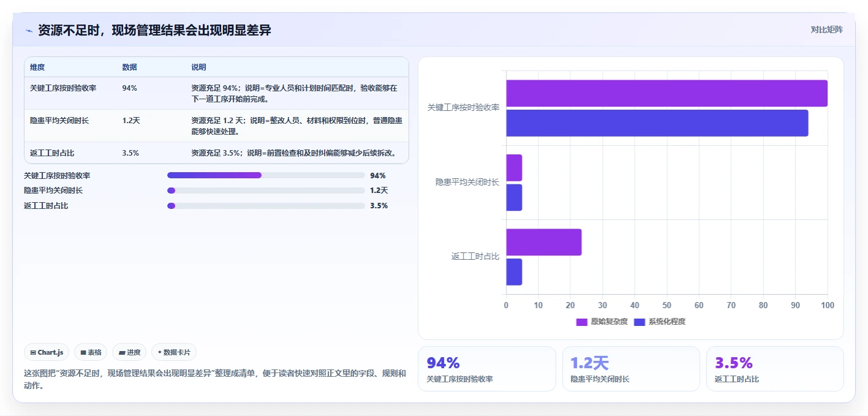Click the purple 原始复杂度 bar for 隐患平均关闭时长
The height and width of the screenshot is (416, 868).
pyautogui.click(x=514, y=168)
